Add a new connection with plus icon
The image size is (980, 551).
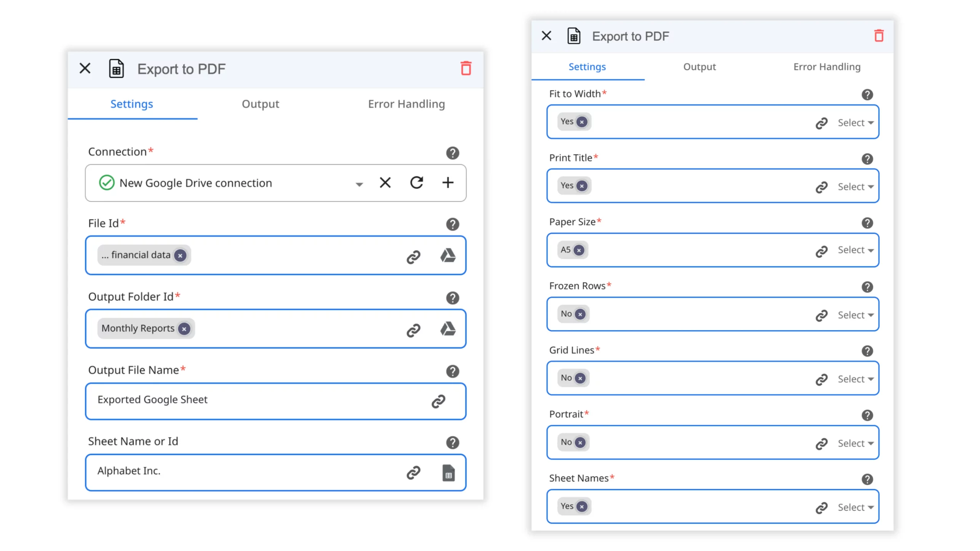click(x=448, y=183)
